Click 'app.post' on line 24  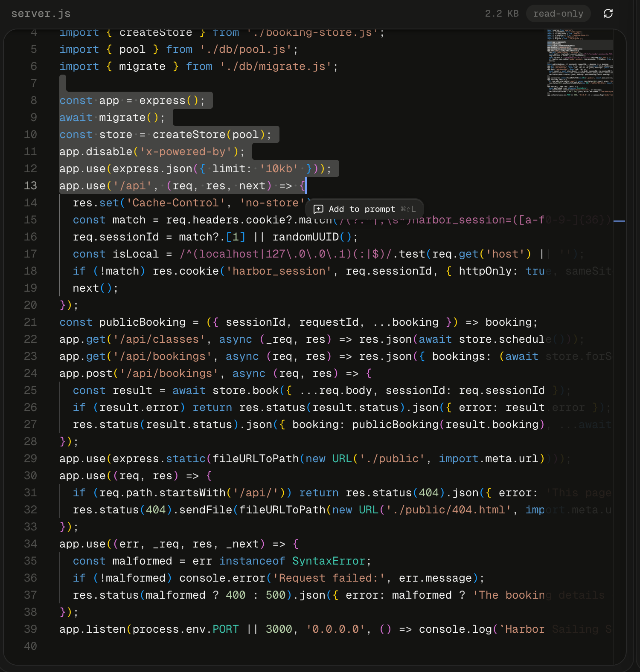point(86,374)
